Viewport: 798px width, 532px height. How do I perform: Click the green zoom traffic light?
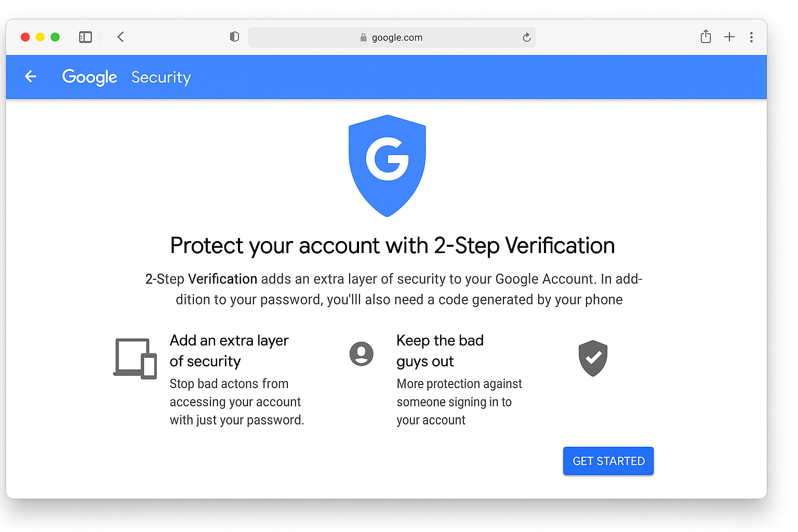coord(55,37)
